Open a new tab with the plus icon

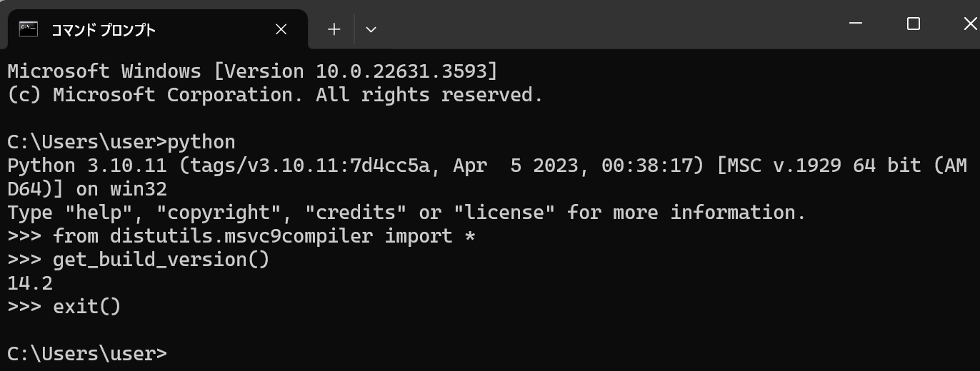334,29
